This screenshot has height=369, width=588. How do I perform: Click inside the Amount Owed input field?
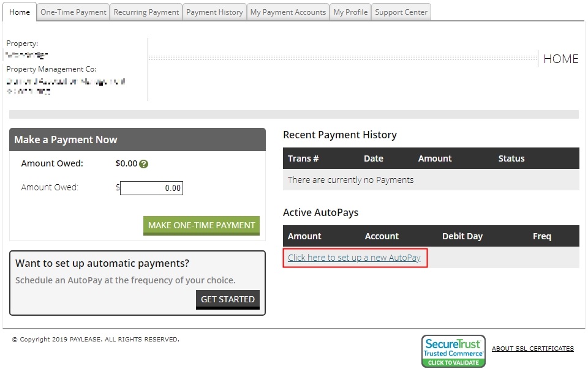pos(151,188)
